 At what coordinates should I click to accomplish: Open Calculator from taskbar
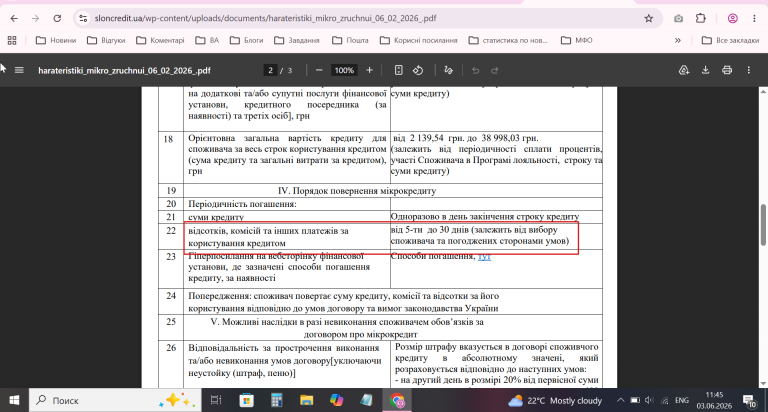277,400
